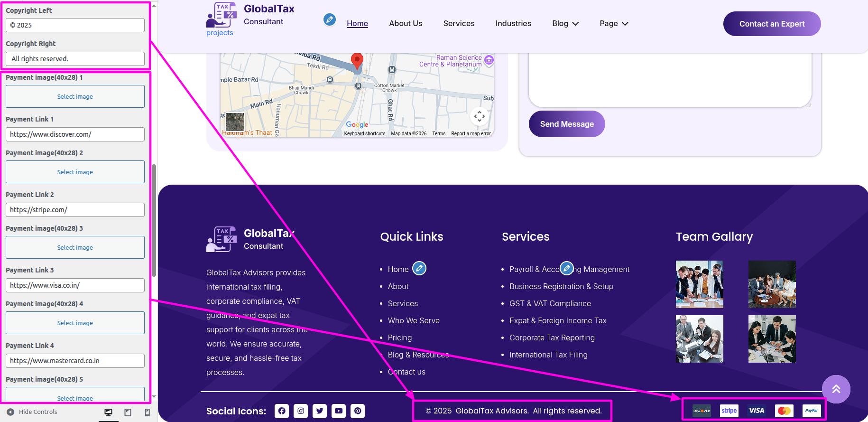Open the Pinterest social icon
The width and height of the screenshot is (868, 422).
pos(358,411)
